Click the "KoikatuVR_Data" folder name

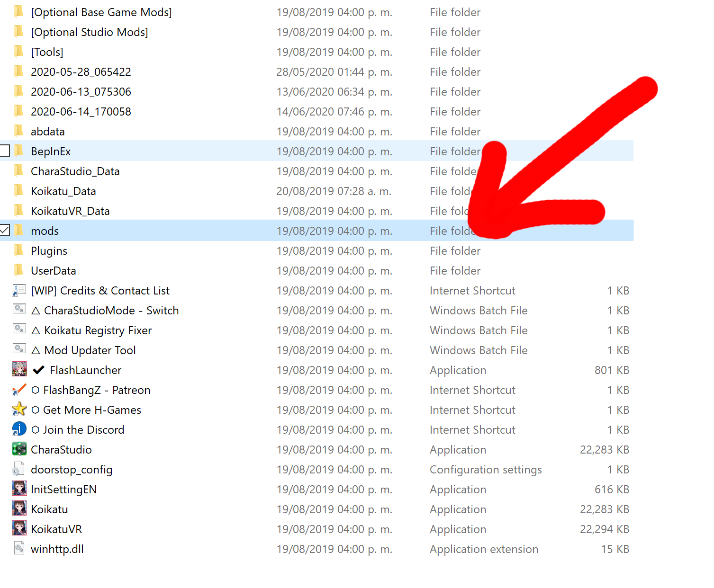coord(70,211)
